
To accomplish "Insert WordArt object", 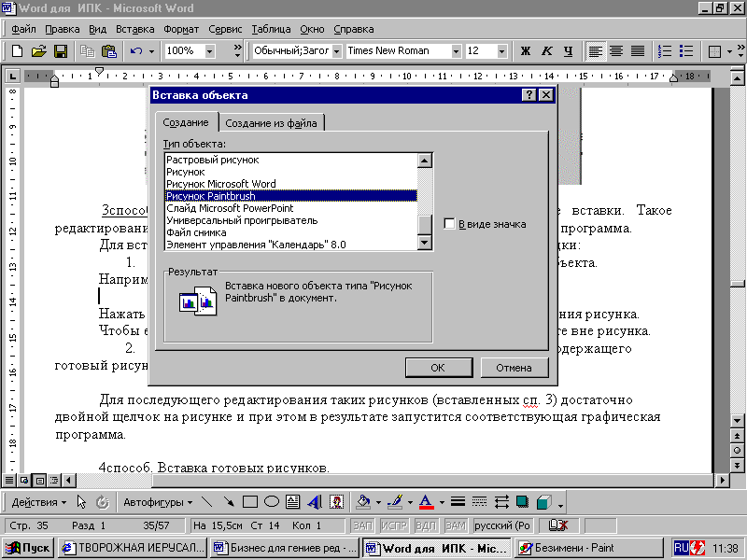I will tap(315, 502).
